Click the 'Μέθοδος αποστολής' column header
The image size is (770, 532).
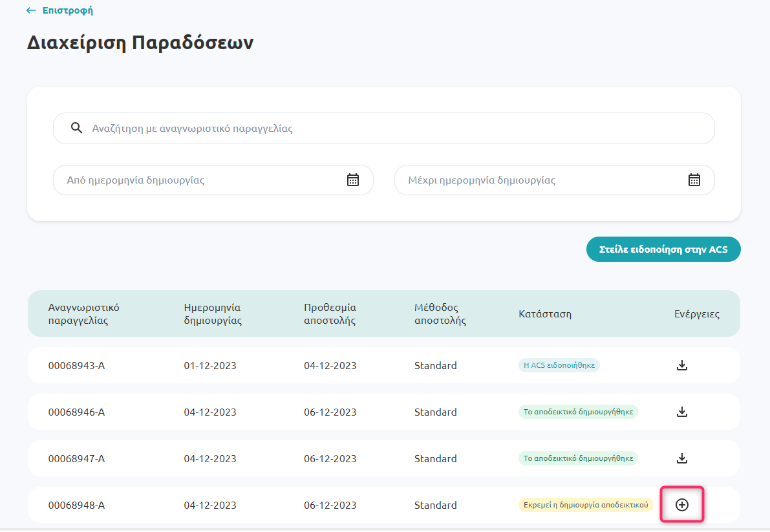pyautogui.click(x=440, y=314)
